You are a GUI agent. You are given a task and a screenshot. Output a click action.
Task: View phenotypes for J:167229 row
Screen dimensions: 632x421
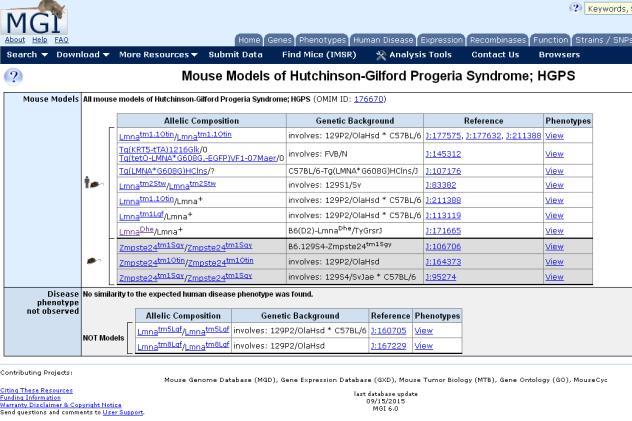(x=423, y=346)
